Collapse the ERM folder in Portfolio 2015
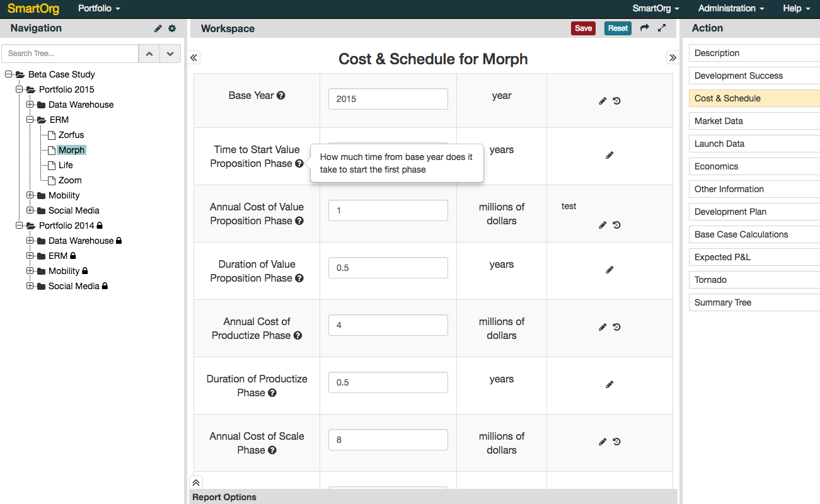The image size is (820, 504). [30, 120]
